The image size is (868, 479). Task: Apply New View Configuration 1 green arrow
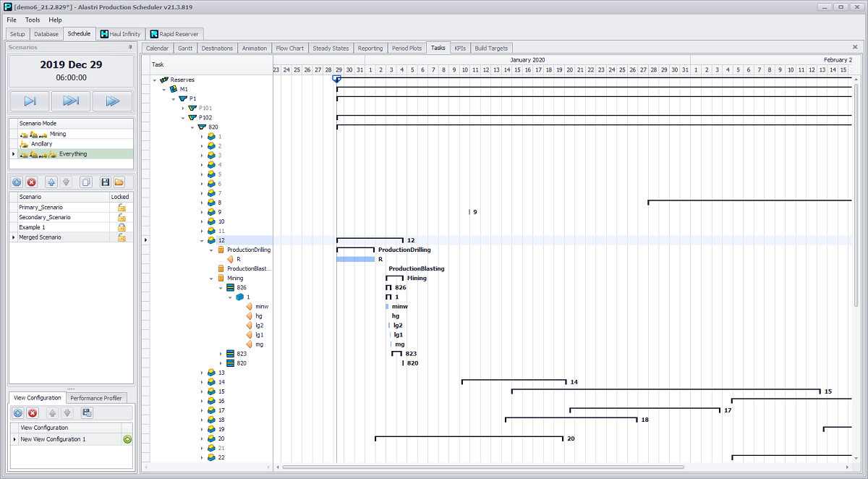(x=127, y=439)
